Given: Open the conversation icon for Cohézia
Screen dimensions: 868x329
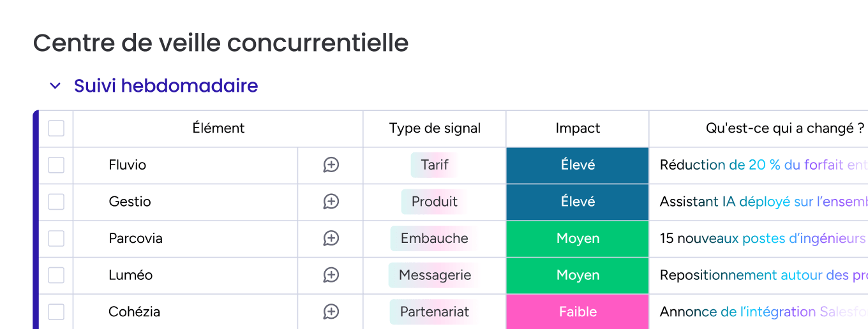Looking at the screenshot, I should (331, 312).
